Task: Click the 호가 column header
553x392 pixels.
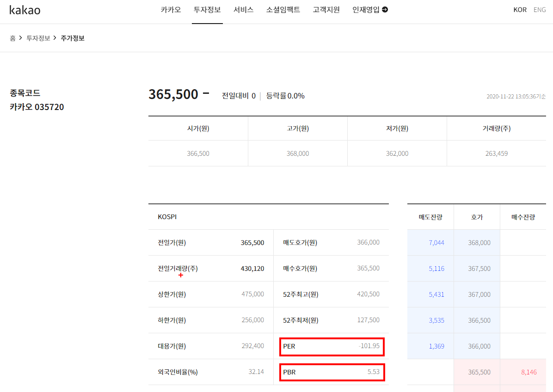Action: [x=477, y=217]
